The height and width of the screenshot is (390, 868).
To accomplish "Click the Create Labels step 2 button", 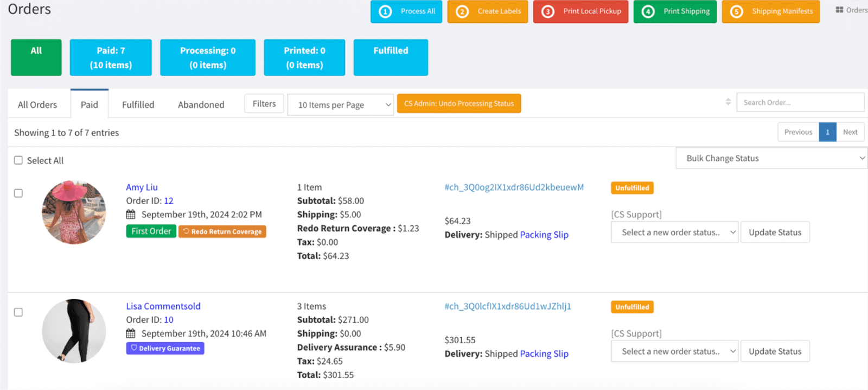I will (487, 11).
